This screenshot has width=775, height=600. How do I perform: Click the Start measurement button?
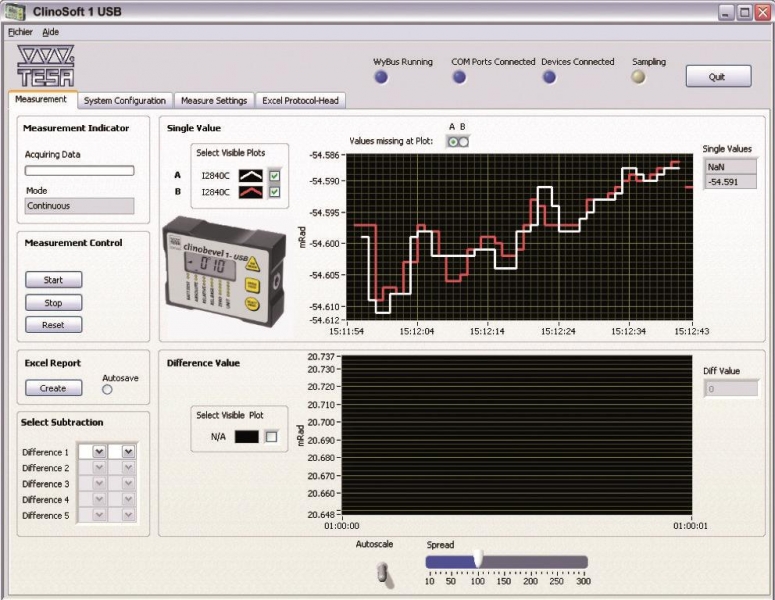pyautogui.click(x=53, y=280)
